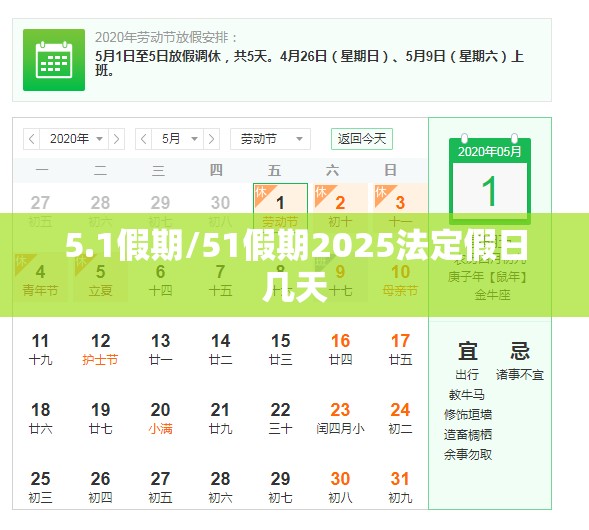Image resolution: width=589 pixels, height=530 pixels.
Task: Select date 11 十九
Action: click(x=40, y=349)
